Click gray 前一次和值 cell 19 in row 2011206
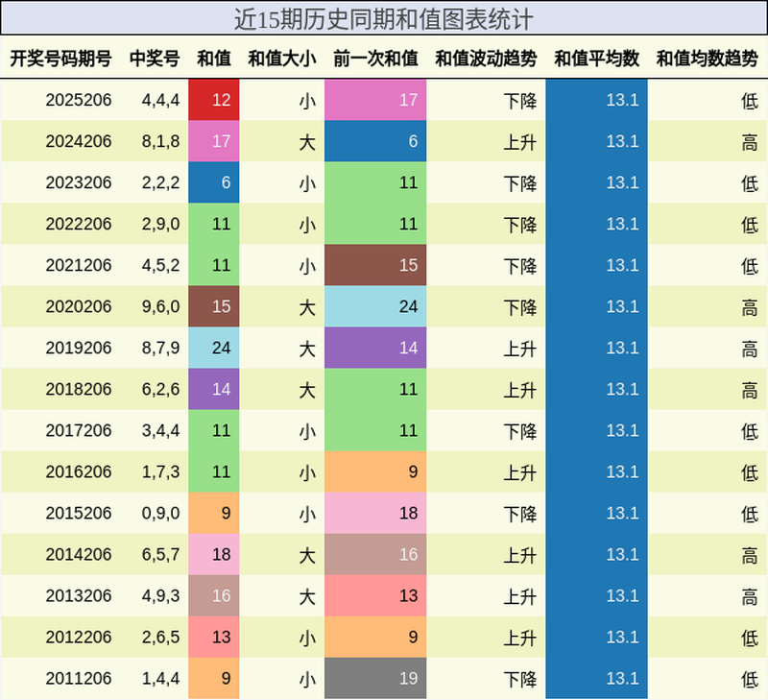The height and width of the screenshot is (700, 768). point(375,679)
